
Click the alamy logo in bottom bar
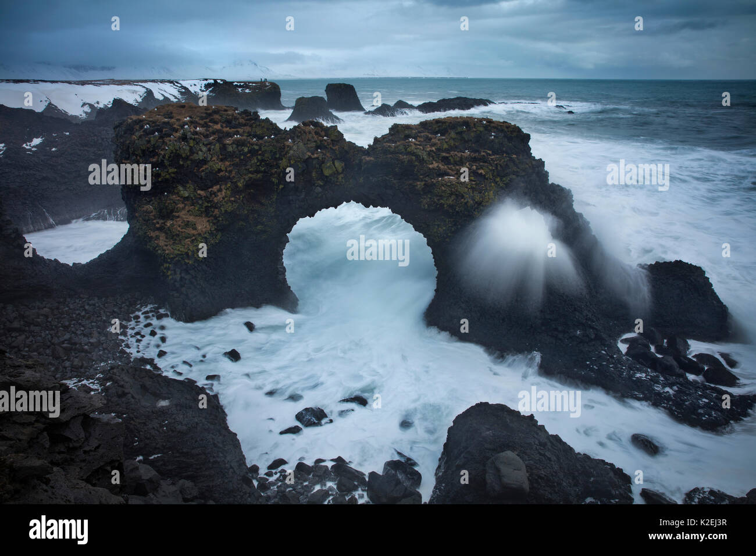click(58, 530)
